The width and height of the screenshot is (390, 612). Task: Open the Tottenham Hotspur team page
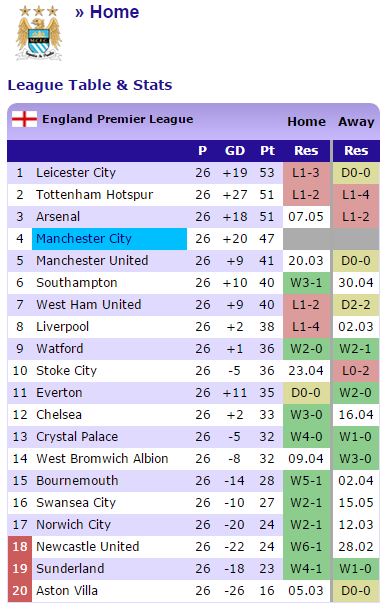[x=94, y=194]
